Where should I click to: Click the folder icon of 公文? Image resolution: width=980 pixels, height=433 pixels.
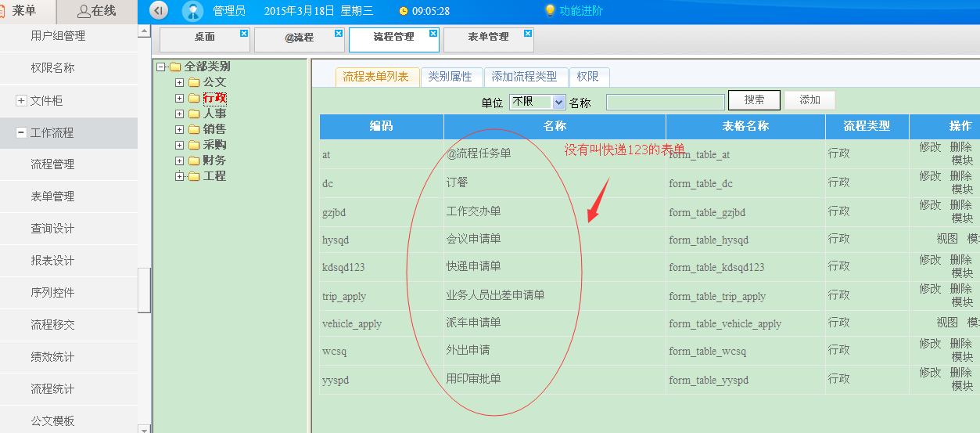(194, 82)
